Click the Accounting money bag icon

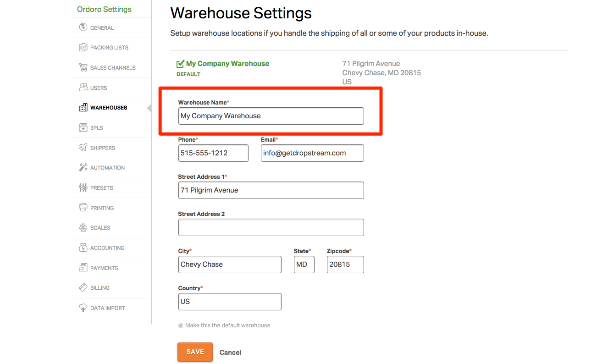click(x=83, y=248)
